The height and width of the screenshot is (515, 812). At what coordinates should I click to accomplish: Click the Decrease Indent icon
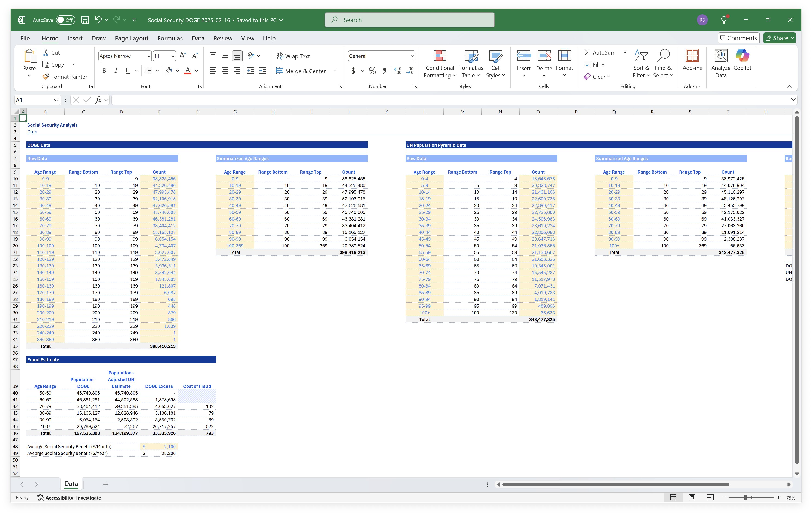coord(251,71)
